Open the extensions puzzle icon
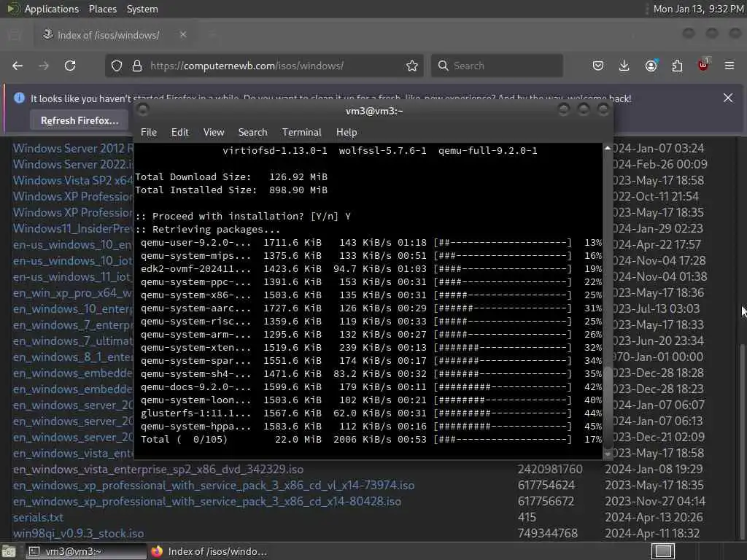Screen dimensions: 747x560 pyautogui.click(x=677, y=66)
